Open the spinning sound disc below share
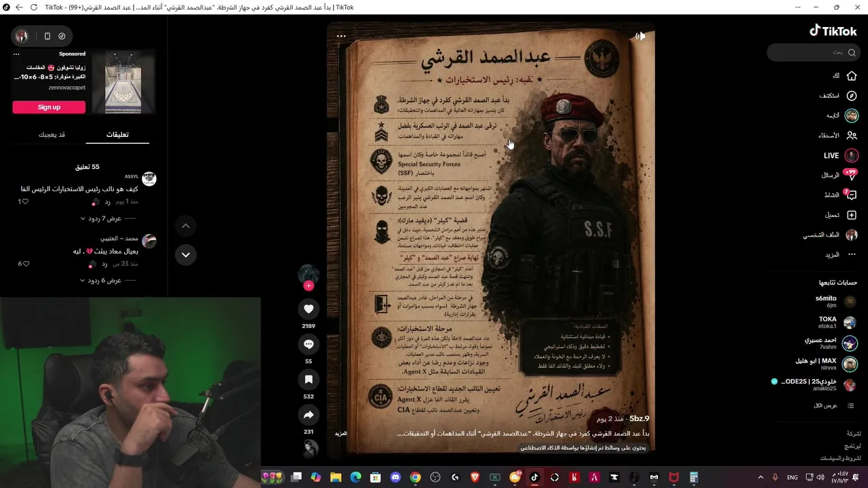 [310, 449]
